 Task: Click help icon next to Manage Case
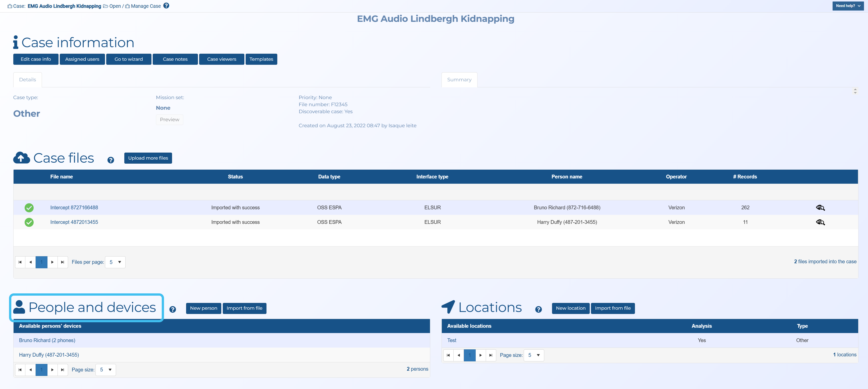pos(166,6)
